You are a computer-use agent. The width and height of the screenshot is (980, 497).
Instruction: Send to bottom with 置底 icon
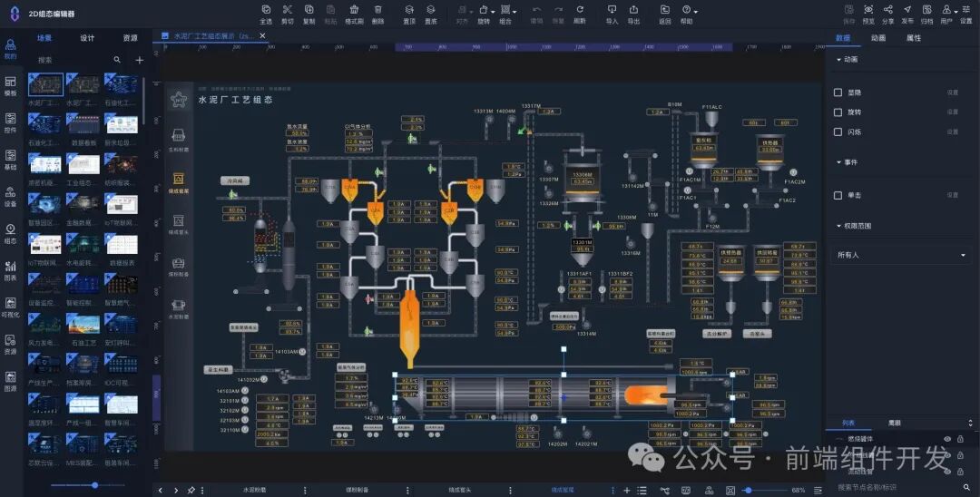click(431, 9)
